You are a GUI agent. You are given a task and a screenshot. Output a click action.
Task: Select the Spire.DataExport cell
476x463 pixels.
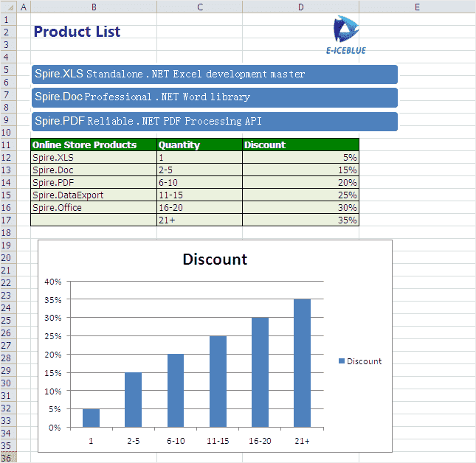94,195
